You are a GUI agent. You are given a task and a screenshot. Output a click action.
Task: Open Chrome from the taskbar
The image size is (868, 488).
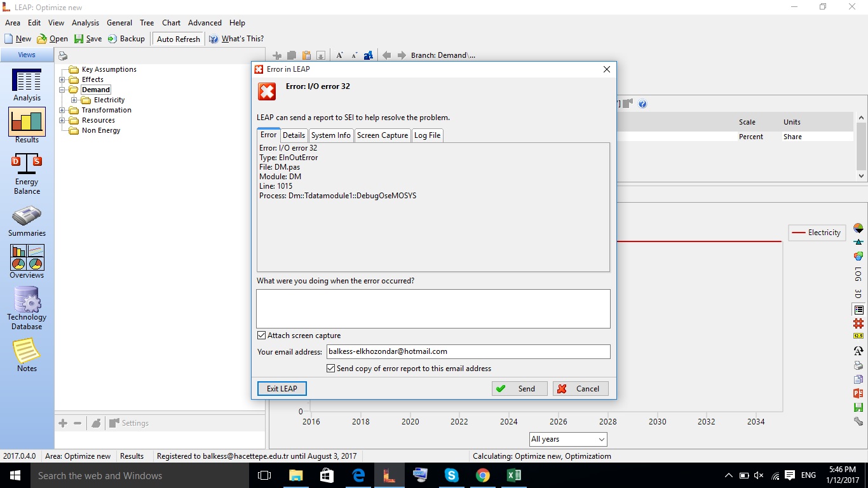(483, 475)
